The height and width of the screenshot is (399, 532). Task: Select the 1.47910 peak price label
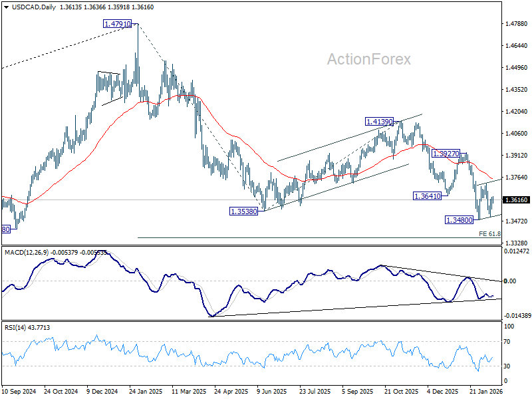117,24
